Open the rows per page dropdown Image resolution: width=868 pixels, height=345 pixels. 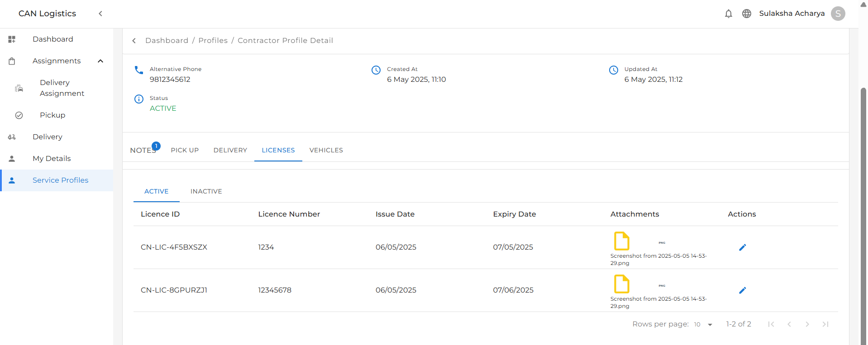coord(703,325)
